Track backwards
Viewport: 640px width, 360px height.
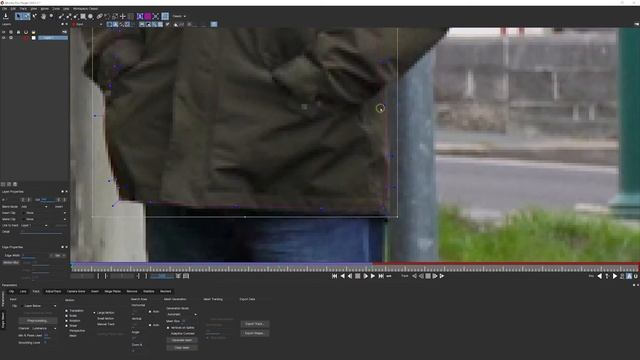pyautogui.click(x=414, y=276)
